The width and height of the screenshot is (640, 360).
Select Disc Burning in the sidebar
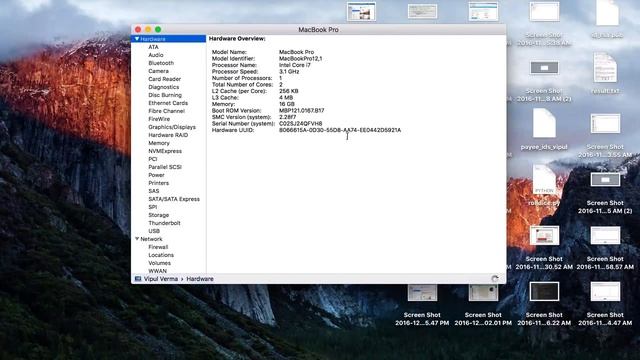pyautogui.click(x=165, y=95)
